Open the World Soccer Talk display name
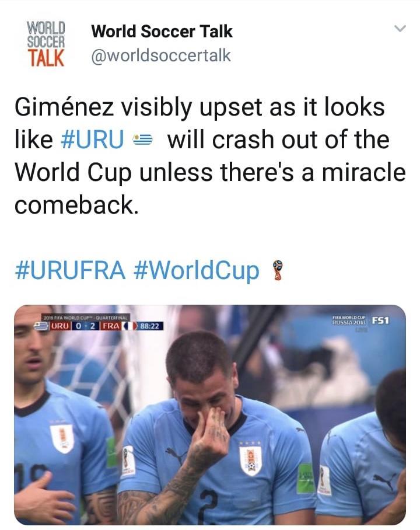Viewport: 420px width, 530px height. coord(162,32)
